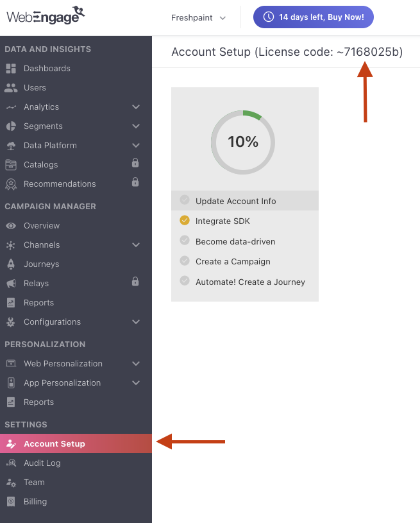
Task: Click the Relays megaphone icon
Action: (11, 284)
